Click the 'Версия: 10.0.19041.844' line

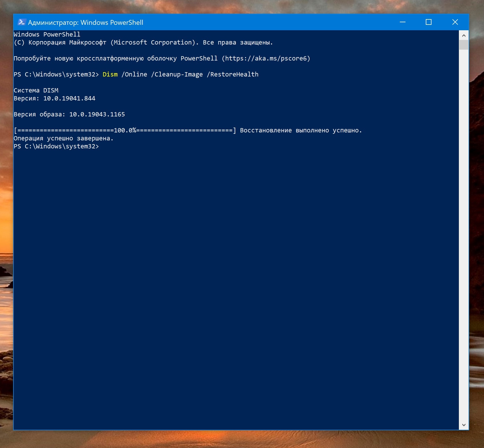[x=55, y=98]
